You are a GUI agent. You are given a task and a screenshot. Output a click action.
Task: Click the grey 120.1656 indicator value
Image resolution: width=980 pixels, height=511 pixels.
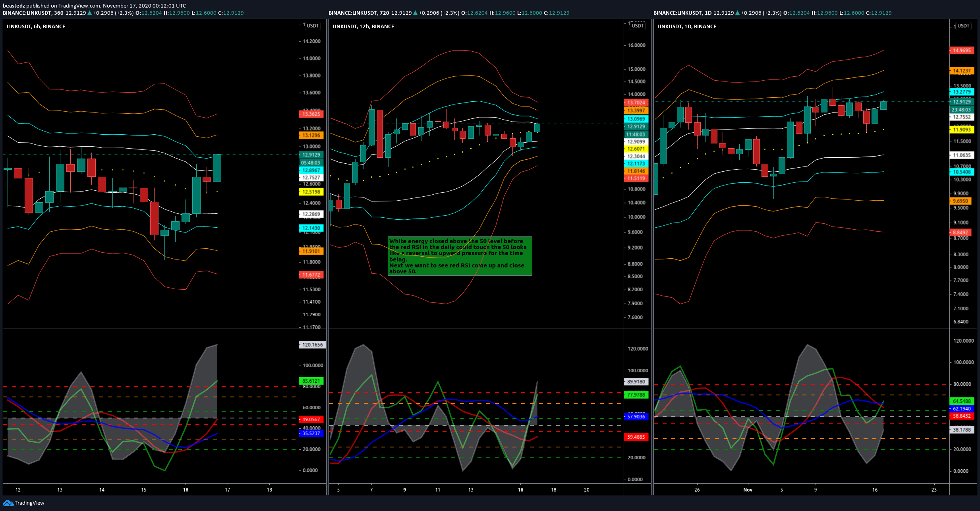(x=313, y=345)
